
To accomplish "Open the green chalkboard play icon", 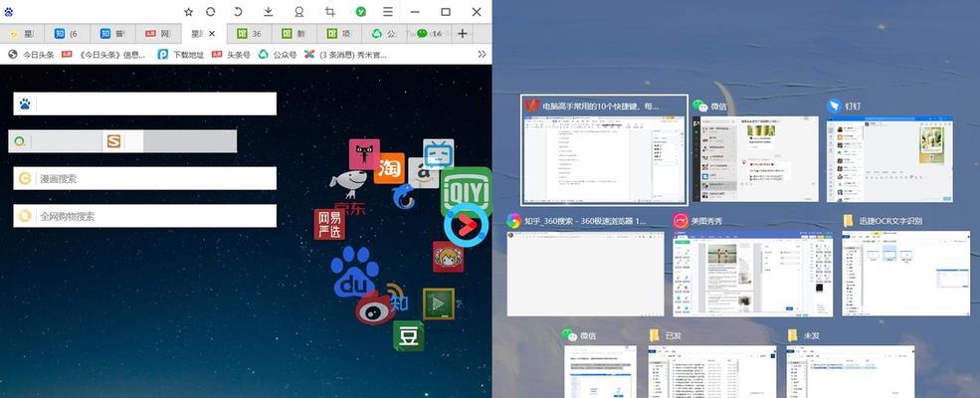I will pos(439,304).
